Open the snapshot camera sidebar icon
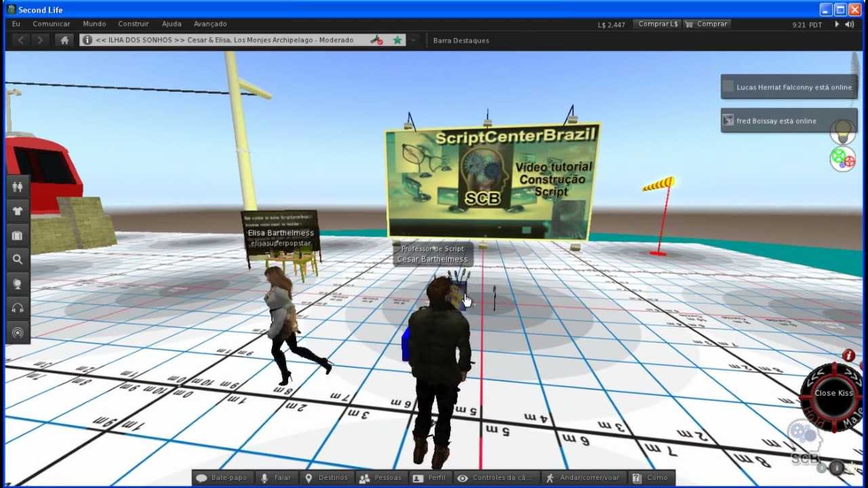The width and height of the screenshot is (868, 488). pyautogui.click(x=18, y=284)
